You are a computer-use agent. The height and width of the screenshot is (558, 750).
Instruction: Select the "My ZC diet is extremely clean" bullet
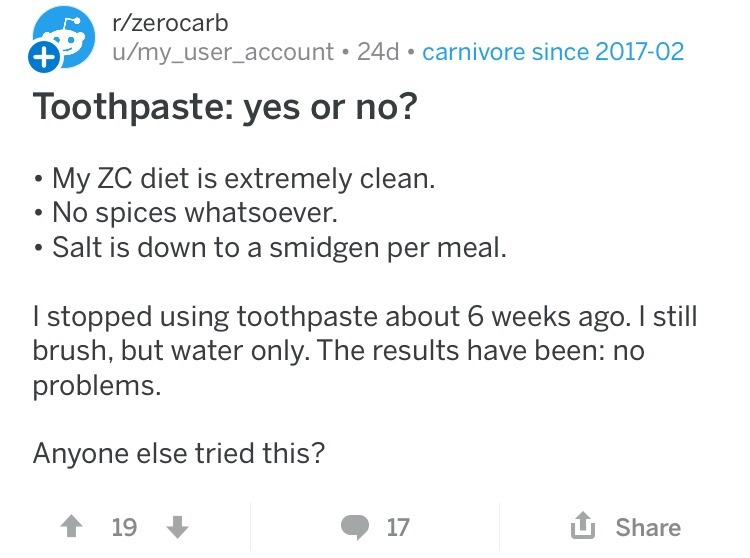tap(243, 179)
